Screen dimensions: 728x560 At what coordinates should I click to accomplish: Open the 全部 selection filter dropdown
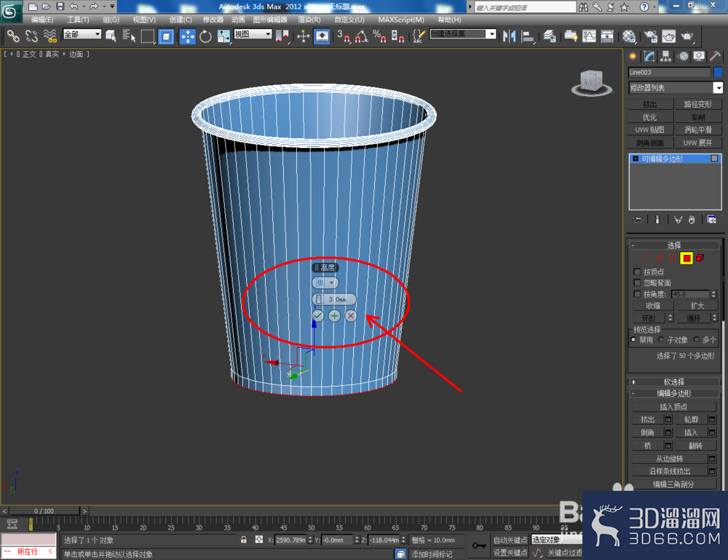pyautogui.click(x=82, y=34)
